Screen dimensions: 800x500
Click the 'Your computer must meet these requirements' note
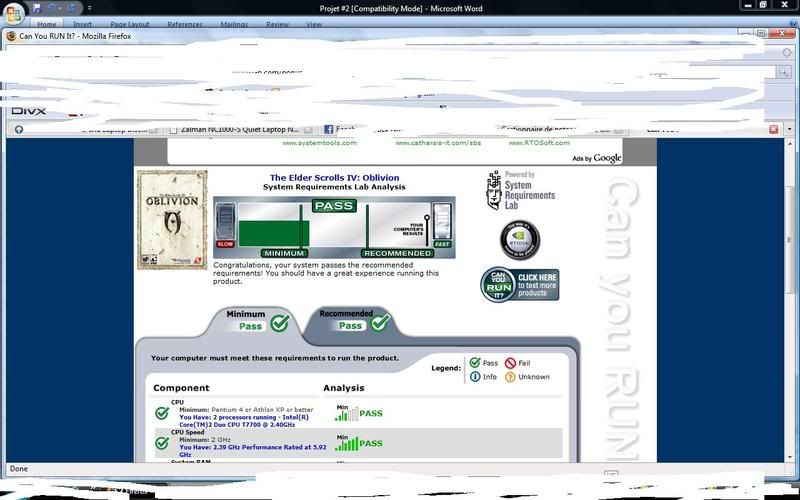tap(275, 358)
